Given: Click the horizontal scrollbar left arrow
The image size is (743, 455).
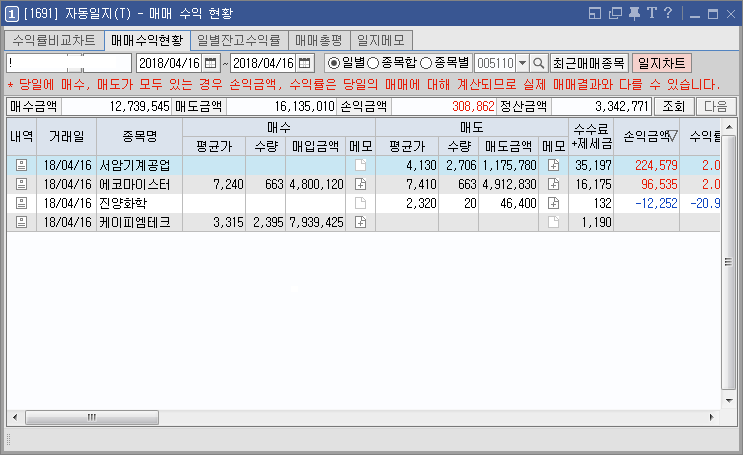Looking at the screenshot, I should (x=15, y=418).
